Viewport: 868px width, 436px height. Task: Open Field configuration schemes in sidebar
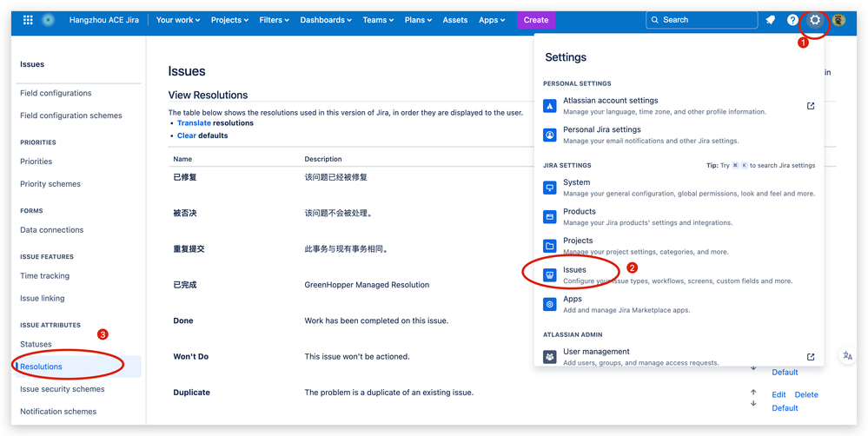(x=71, y=116)
